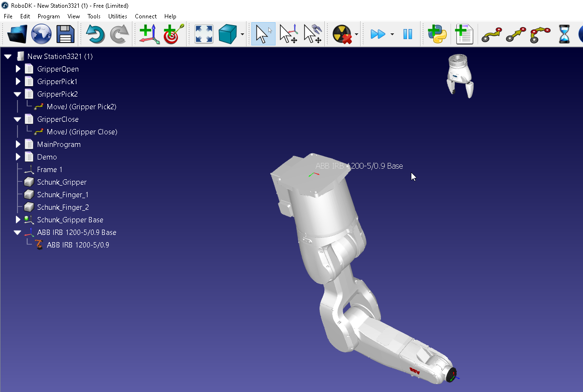Select the Demo program label

click(x=47, y=157)
